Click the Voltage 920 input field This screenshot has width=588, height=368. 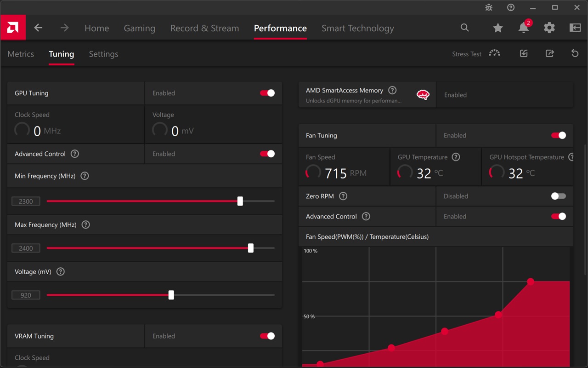pyautogui.click(x=26, y=295)
